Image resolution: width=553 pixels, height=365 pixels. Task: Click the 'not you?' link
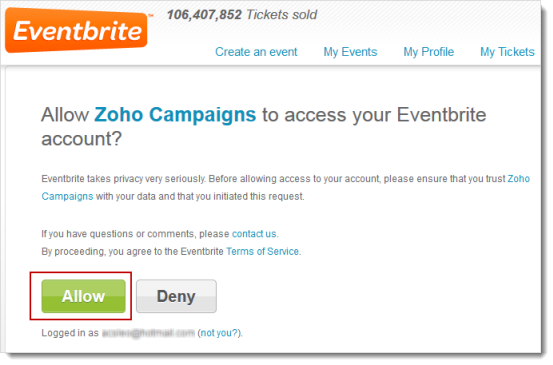tap(219, 333)
